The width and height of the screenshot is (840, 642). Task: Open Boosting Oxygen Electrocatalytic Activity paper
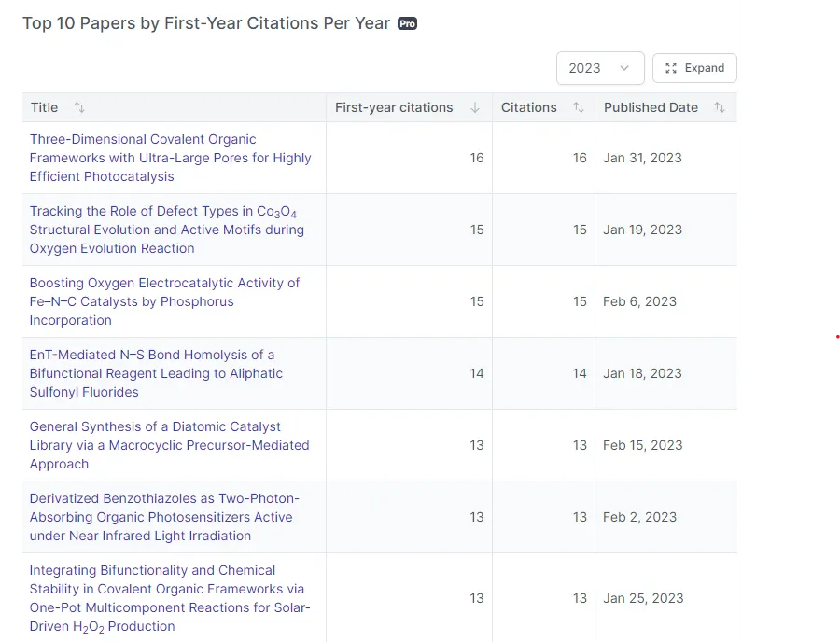[164, 301]
